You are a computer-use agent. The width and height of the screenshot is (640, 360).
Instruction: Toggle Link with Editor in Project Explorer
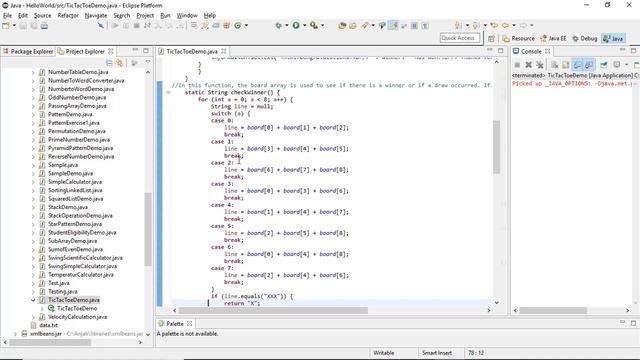coord(120,63)
